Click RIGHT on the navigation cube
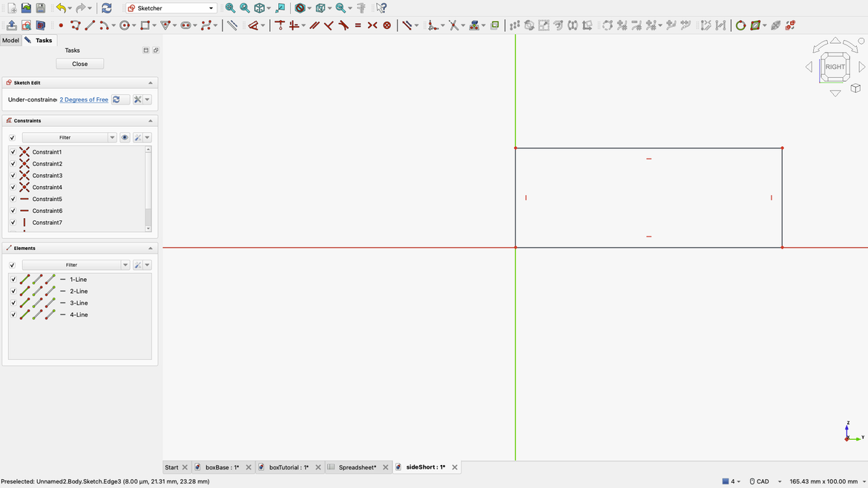Viewport: 868px width, 488px height. point(835,67)
